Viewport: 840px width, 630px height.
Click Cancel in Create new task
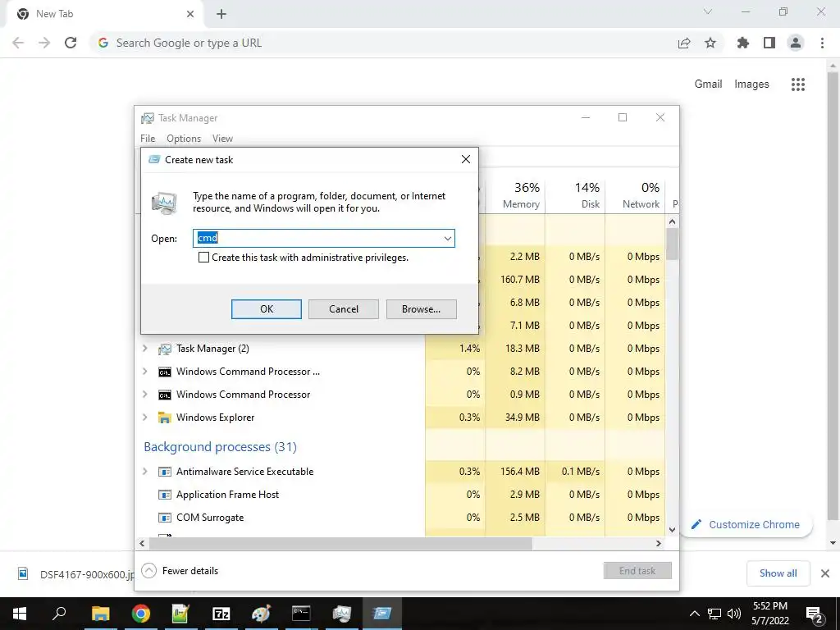click(344, 309)
